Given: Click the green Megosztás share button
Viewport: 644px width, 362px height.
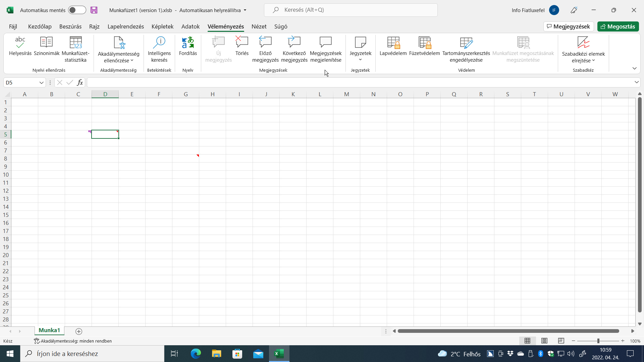Looking at the screenshot, I should pyautogui.click(x=618, y=26).
